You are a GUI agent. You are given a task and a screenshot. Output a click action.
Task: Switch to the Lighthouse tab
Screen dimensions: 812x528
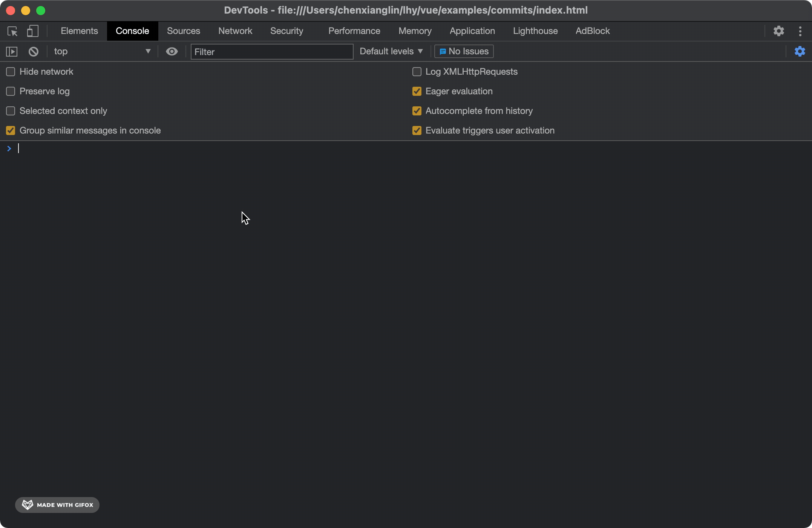pos(535,31)
